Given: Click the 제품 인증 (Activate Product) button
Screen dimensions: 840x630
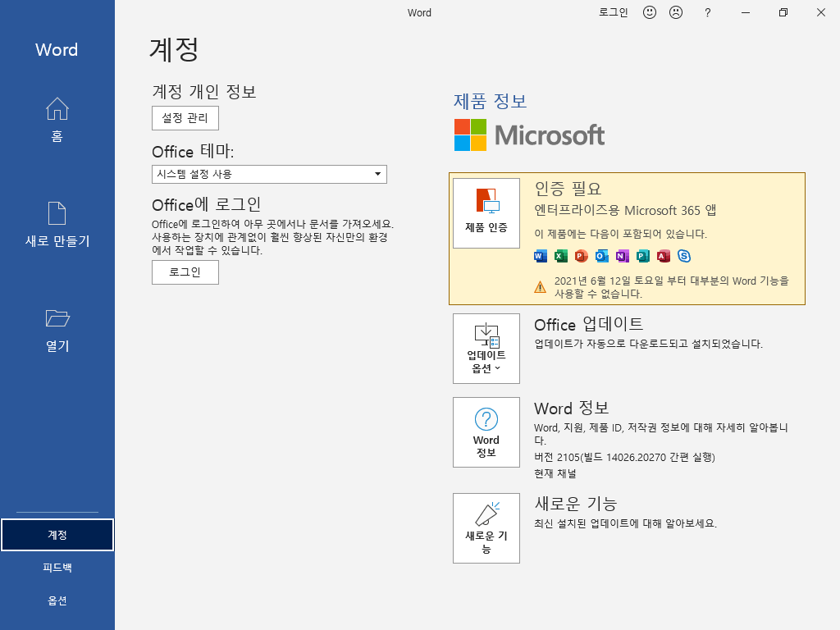Looking at the screenshot, I should pyautogui.click(x=486, y=213).
